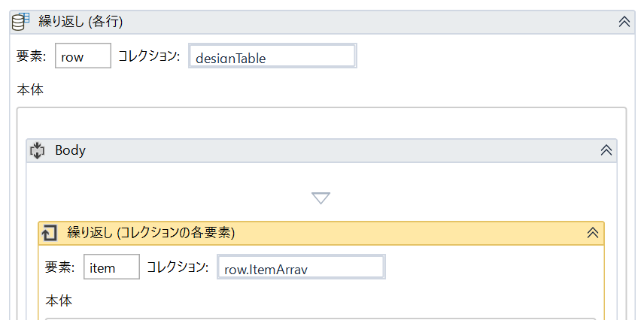Select the Body header title
Screen dimensions: 644x320
tap(71, 150)
